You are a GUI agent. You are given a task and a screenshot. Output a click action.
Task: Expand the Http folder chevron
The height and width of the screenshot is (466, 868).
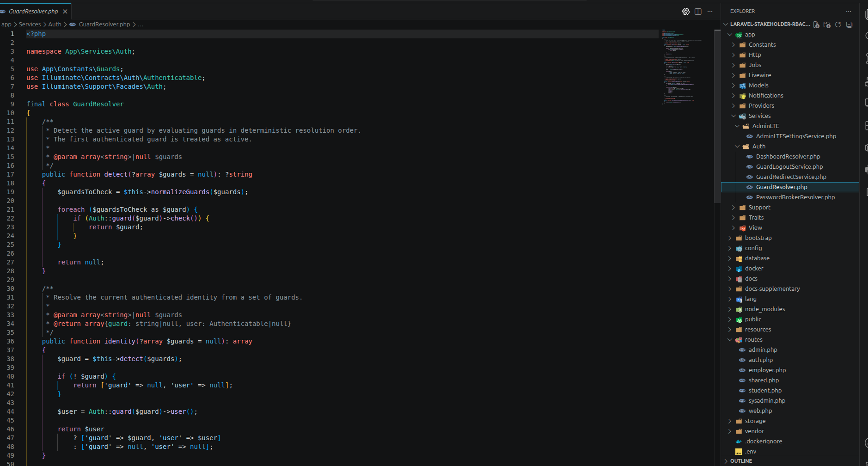(x=734, y=55)
